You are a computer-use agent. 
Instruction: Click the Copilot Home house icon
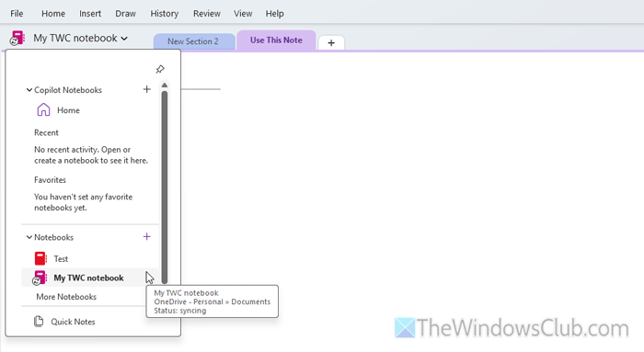coord(43,110)
